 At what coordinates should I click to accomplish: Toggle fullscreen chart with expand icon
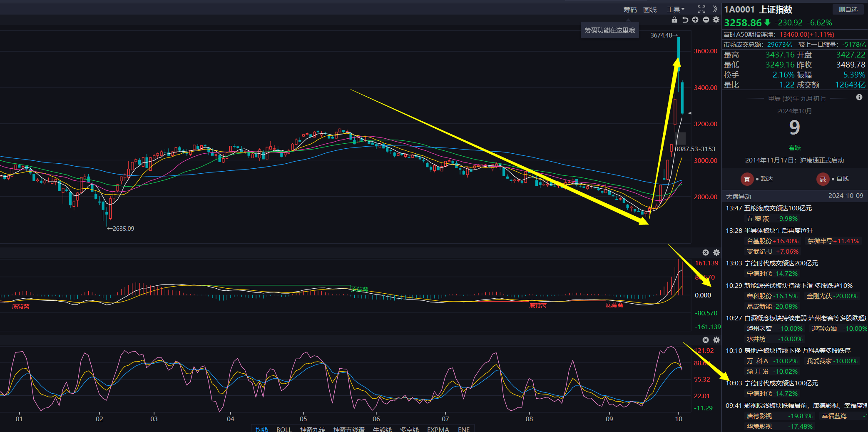coord(701,9)
